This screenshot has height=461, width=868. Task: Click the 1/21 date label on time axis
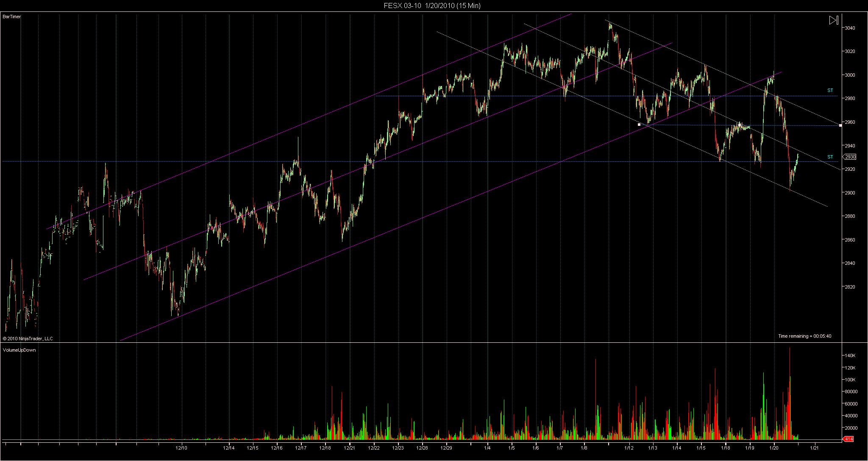pyautogui.click(x=814, y=448)
